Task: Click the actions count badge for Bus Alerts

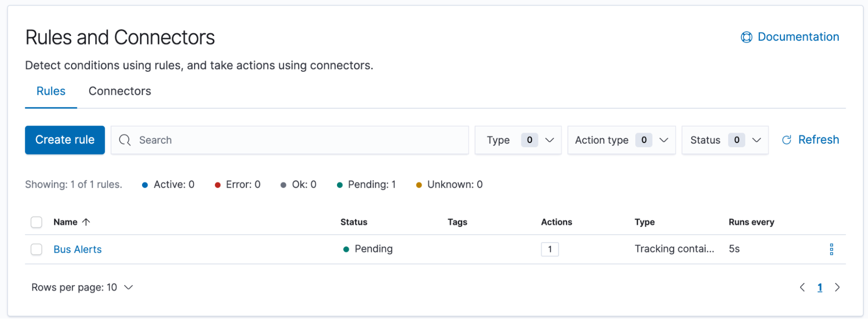Action: pyautogui.click(x=550, y=249)
